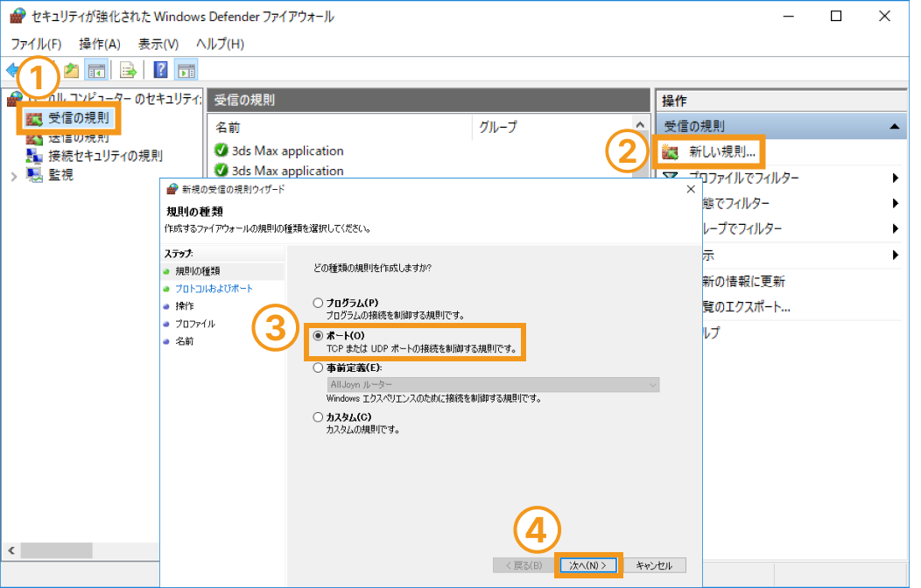The height and width of the screenshot is (588, 921).
Task: Select the first 3ds Max application rule
Action: [288, 150]
